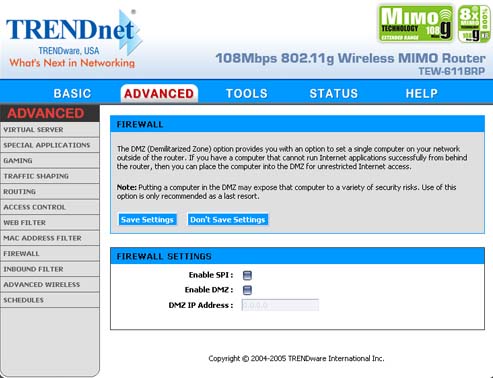493x378 pixels.
Task: Click the 'DMZ IP Address :' label
Action: [201, 305]
